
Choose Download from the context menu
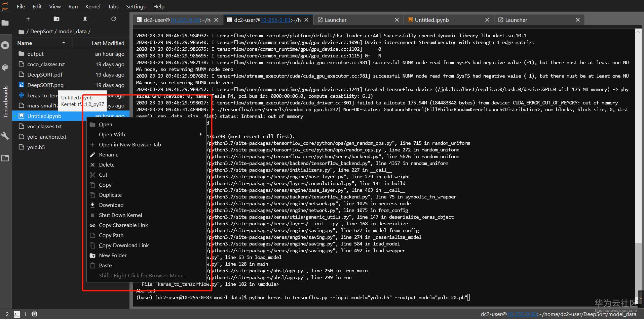click(x=146, y=205)
